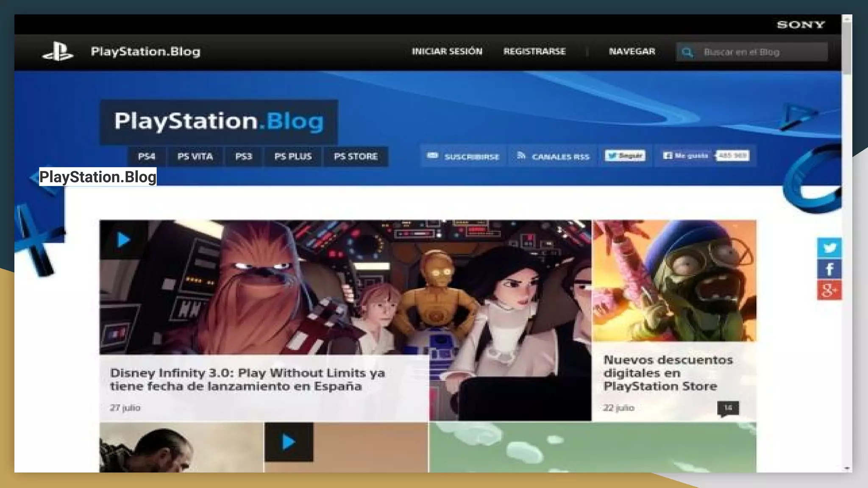Viewport: 868px width, 488px height.
Task: Click the page vertical scrollbar thumb
Action: (847, 49)
